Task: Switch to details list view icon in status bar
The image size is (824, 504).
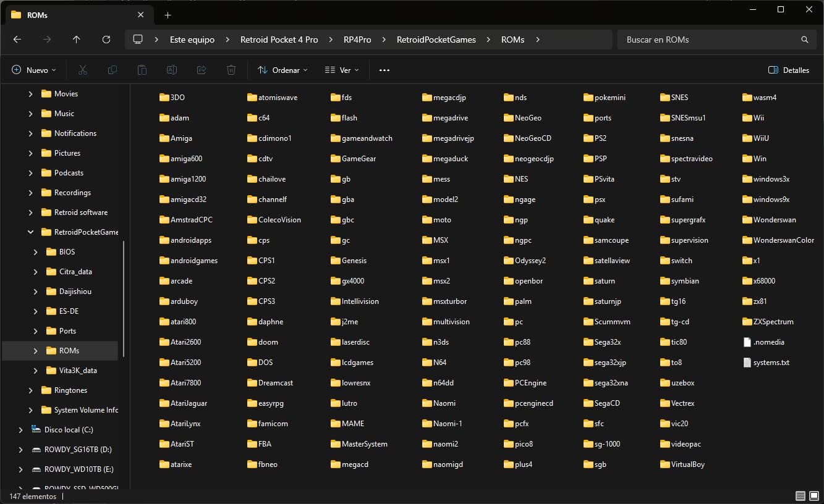Action: 801,496
